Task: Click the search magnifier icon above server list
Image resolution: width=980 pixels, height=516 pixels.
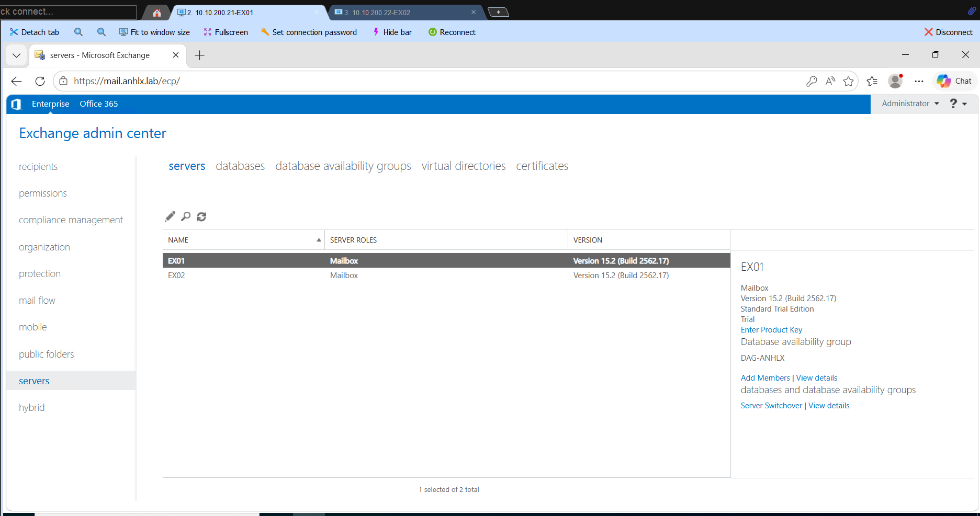Action: point(186,216)
